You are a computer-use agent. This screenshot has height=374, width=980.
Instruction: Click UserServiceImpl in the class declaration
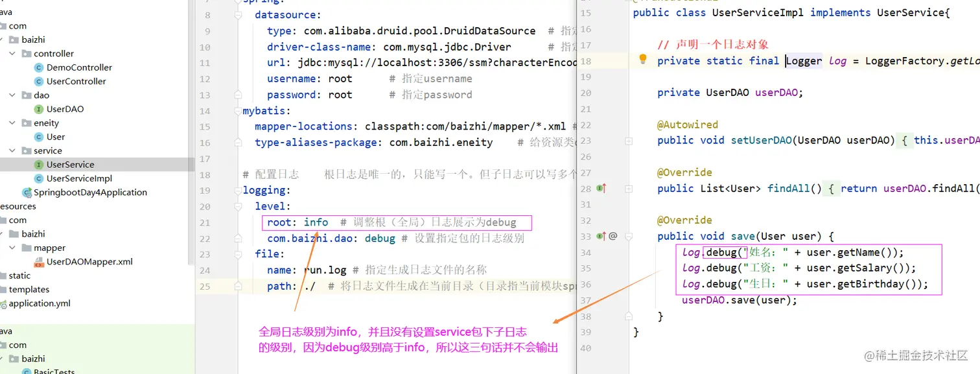click(x=758, y=13)
